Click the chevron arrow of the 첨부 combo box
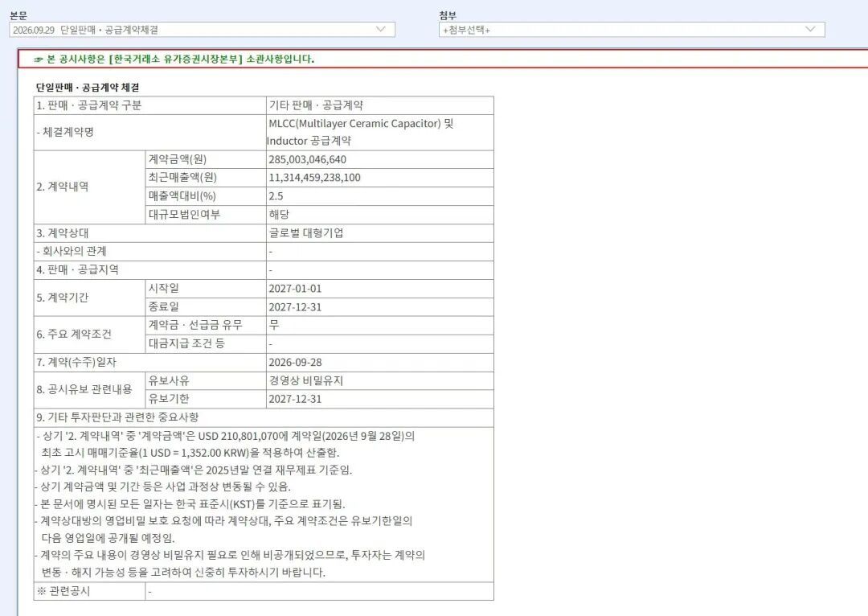 (x=810, y=30)
